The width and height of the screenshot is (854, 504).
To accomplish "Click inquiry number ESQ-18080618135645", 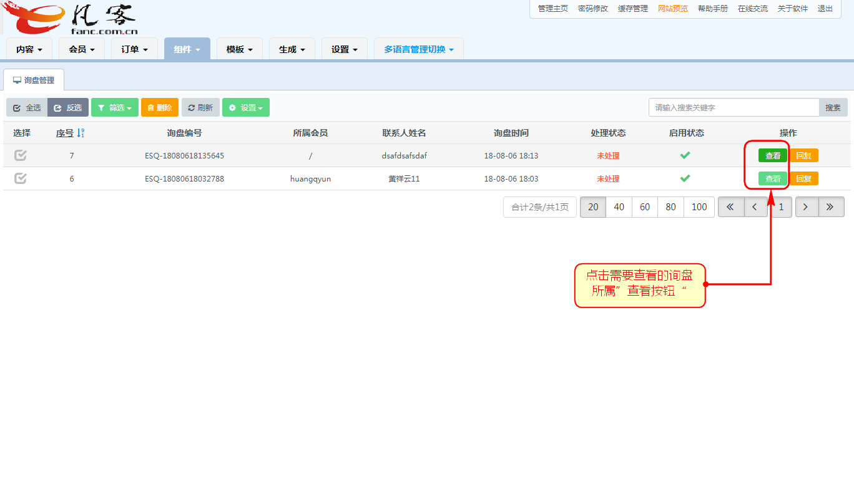I will pyautogui.click(x=184, y=156).
